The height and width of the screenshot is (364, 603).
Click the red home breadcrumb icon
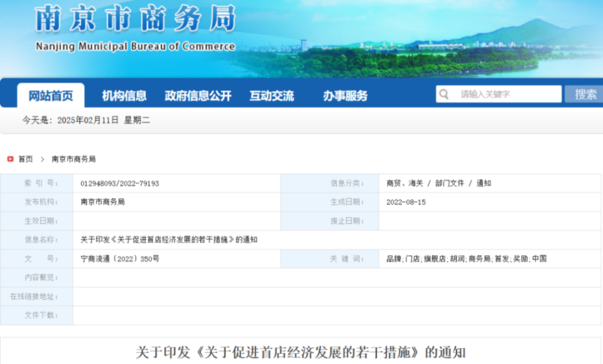pyautogui.click(x=11, y=159)
